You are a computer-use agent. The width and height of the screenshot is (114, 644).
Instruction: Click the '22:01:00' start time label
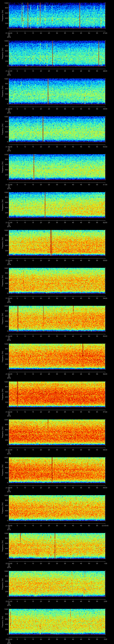click(x=9, y=601)
